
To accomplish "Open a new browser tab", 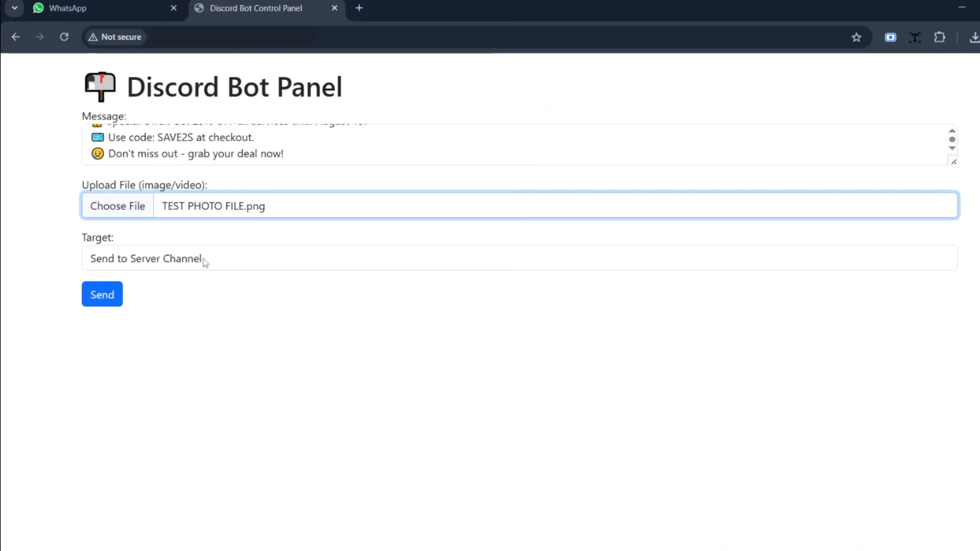I will tap(359, 8).
